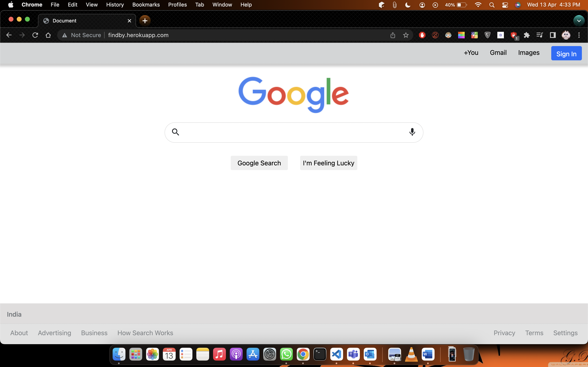Image resolution: width=588 pixels, height=367 pixels.
Task: Click the 'B' extension icon in the toolbar
Action: pos(501,35)
